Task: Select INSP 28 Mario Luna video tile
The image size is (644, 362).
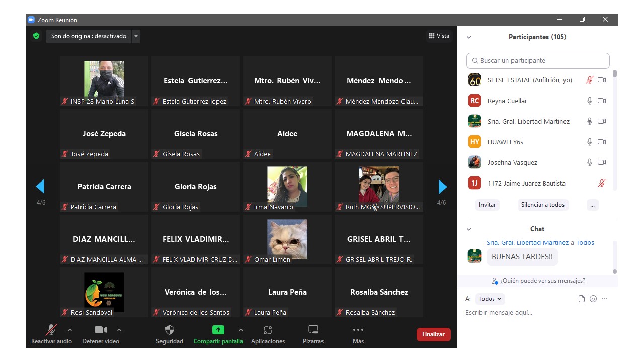Action: pyautogui.click(x=104, y=81)
